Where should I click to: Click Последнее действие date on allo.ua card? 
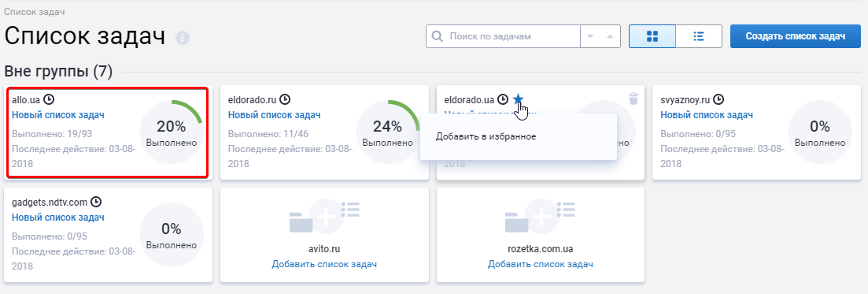click(x=74, y=156)
